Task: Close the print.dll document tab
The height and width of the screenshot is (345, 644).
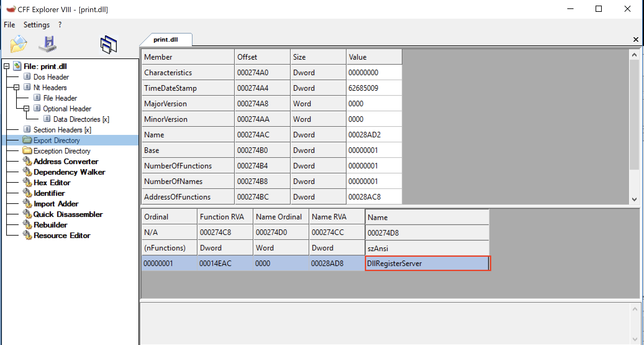Action: pos(636,39)
